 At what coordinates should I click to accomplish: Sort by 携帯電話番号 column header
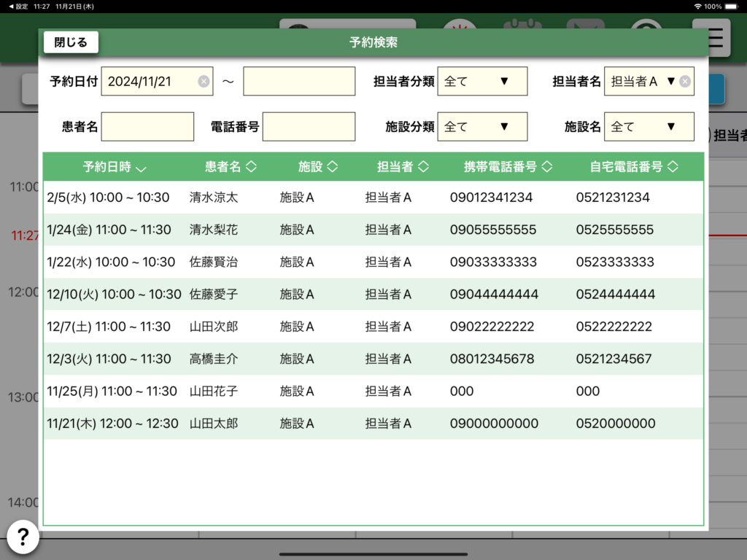coord(508,167)
